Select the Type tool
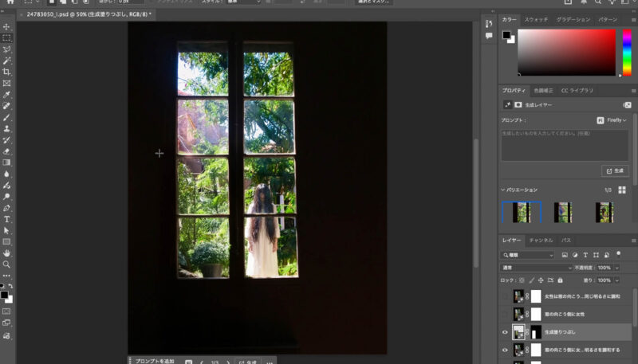 (x=7, y=219)
